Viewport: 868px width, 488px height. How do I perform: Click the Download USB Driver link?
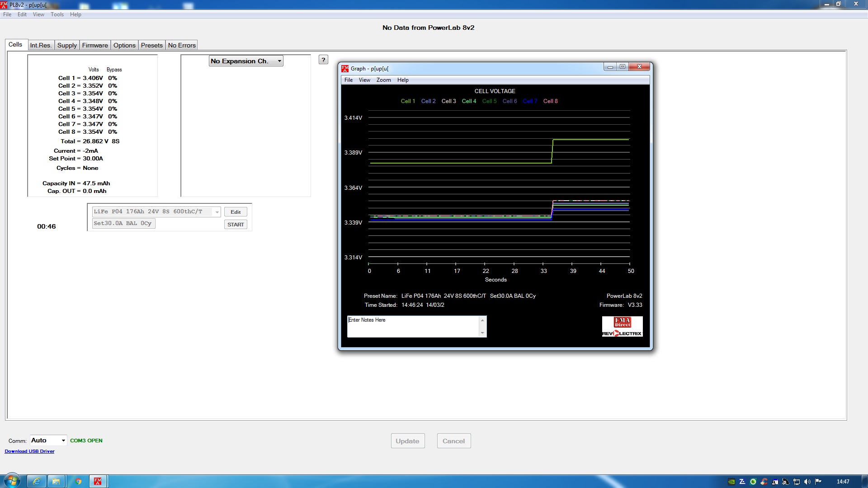point(29,451)
